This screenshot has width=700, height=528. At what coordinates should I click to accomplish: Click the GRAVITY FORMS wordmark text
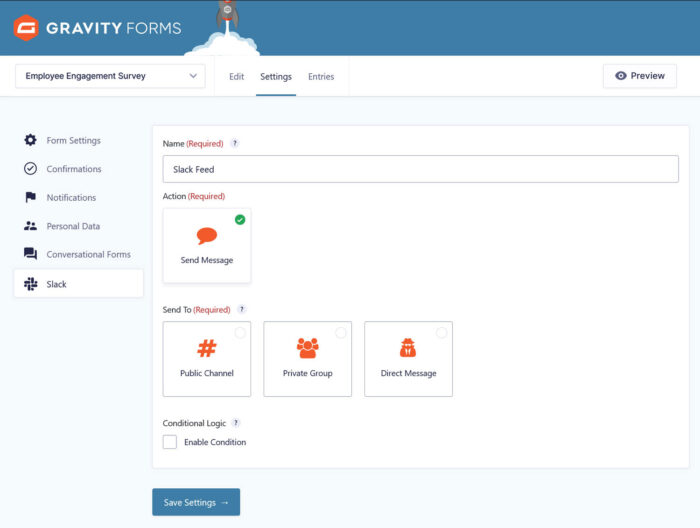113,28
